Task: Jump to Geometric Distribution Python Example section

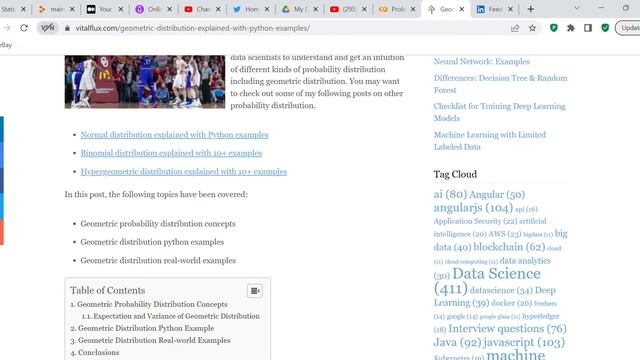Action: tap(146, 328)
